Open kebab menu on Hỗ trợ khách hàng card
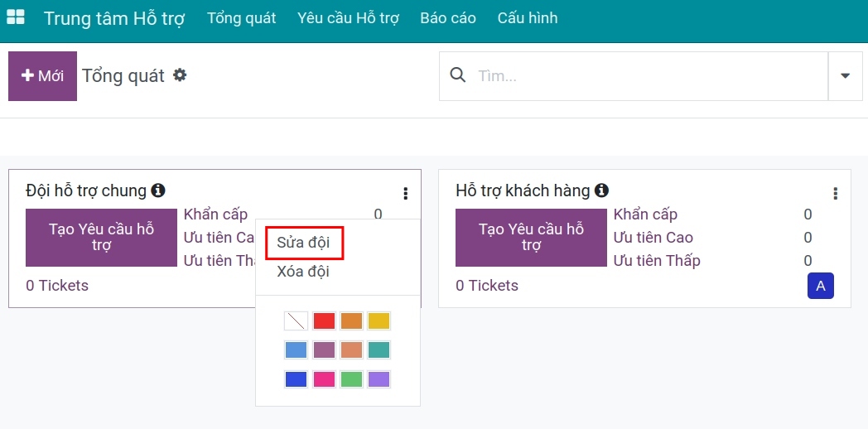This screenshot has height=429, width=868. (836, 193)
